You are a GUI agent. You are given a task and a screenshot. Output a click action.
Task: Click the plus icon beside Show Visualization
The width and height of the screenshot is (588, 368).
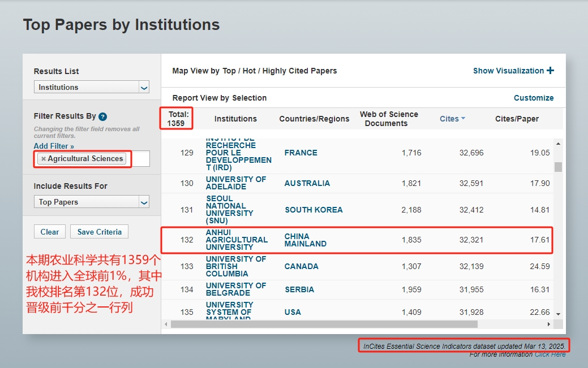550,71
